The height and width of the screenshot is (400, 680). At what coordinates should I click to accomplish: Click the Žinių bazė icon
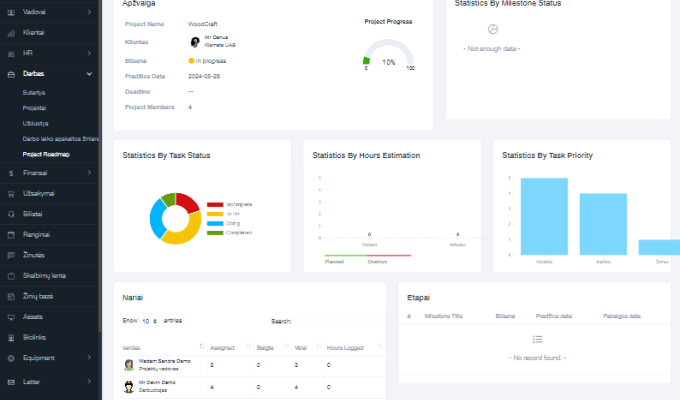[11, 297]
